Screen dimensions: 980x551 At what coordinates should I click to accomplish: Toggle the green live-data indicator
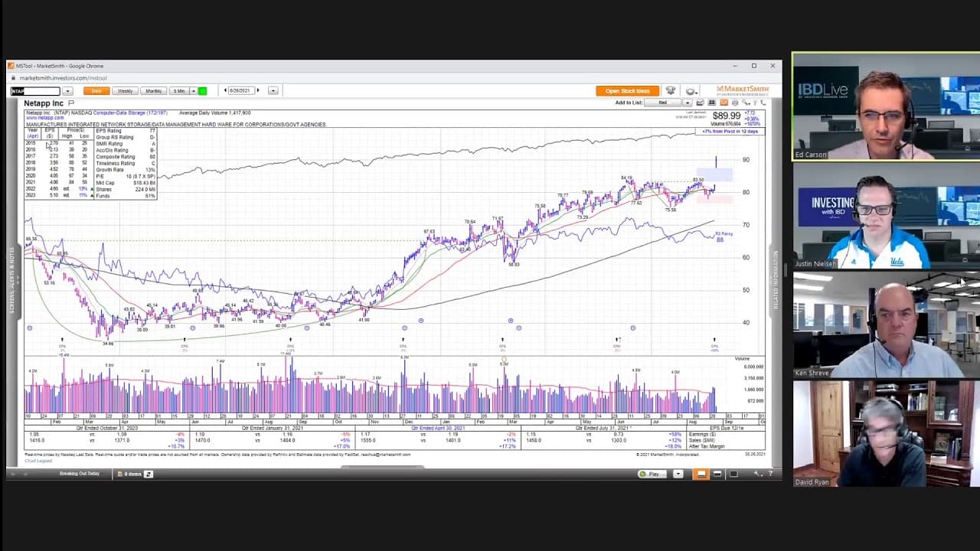tap(202, 91)
